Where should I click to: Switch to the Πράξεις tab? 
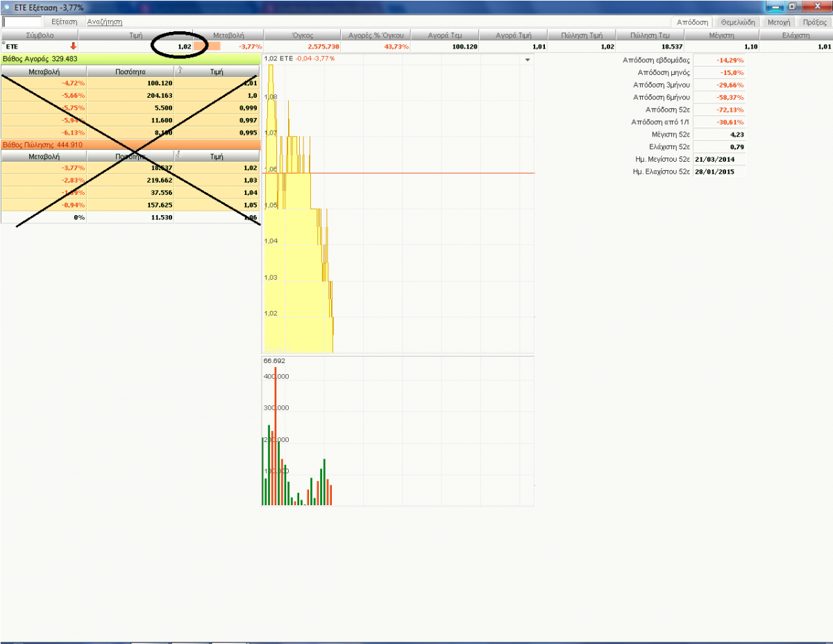(814, 22)
